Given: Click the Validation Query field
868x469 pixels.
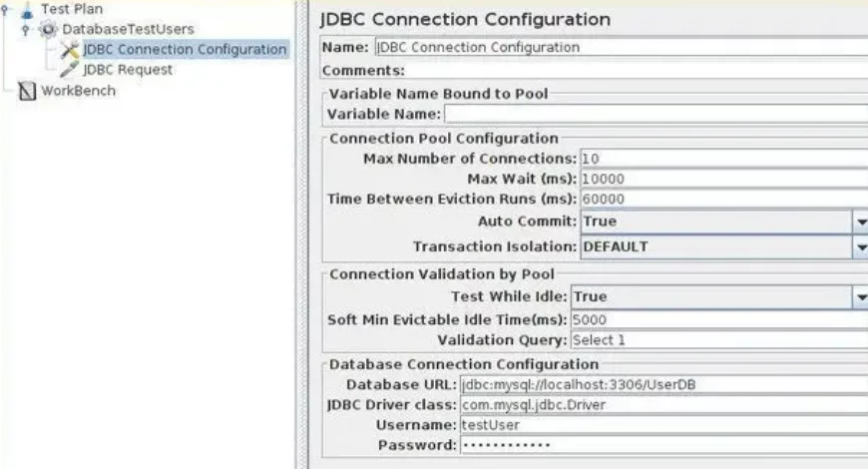Looking at the screenshot, I should pyautogui.click(x=718, y=340).
